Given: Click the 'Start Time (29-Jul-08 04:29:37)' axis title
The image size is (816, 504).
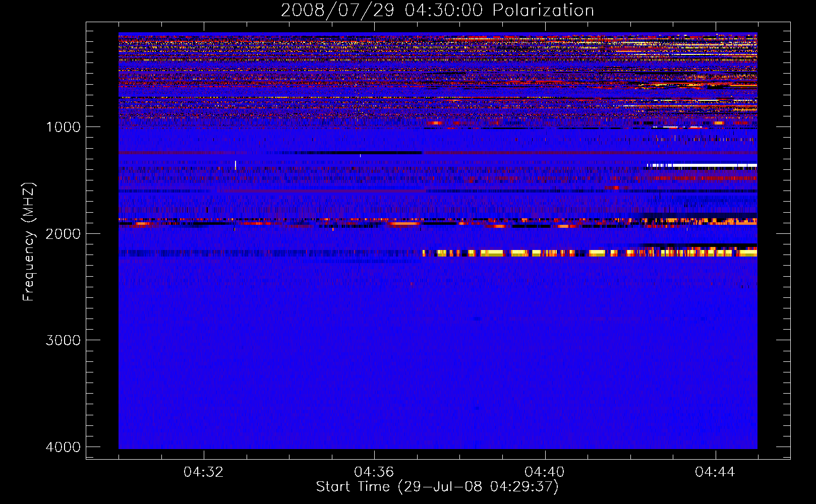Looking at the screenshot, I should pos(437,487).
